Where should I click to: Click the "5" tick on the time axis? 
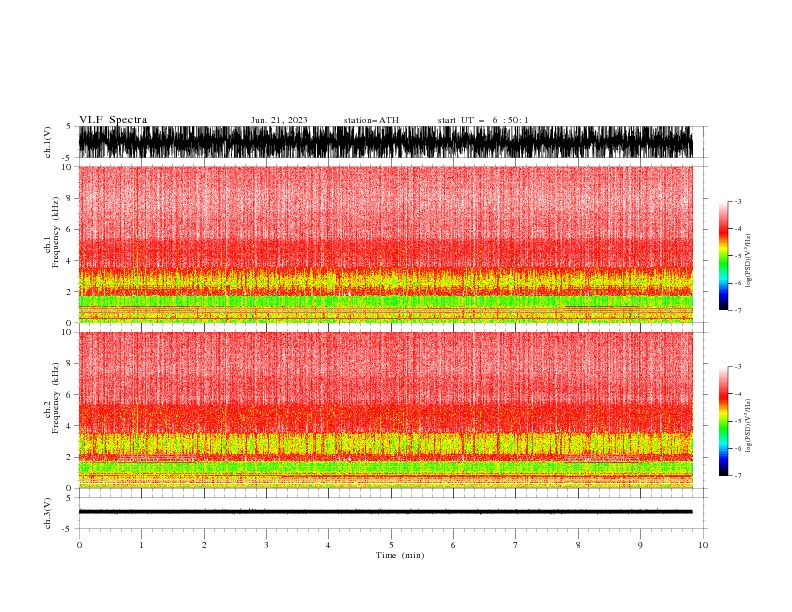(391, 545)
